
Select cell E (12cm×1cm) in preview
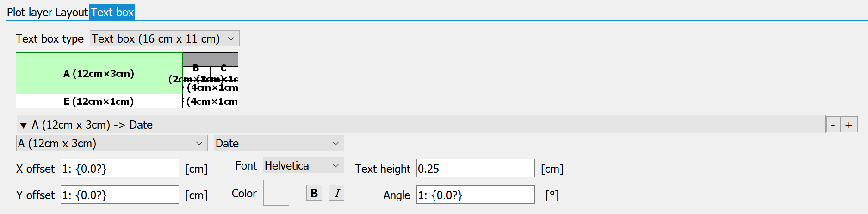(99, 101)
